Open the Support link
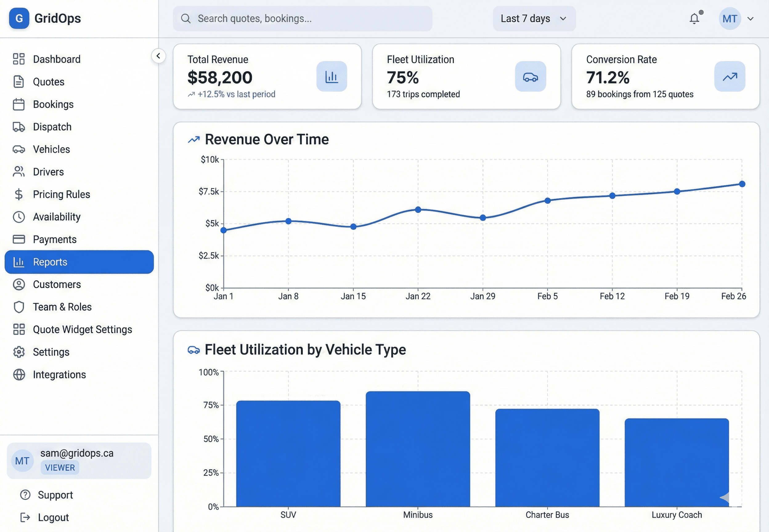Viewport: 769px width, 532px height. [x=55, y=495]
